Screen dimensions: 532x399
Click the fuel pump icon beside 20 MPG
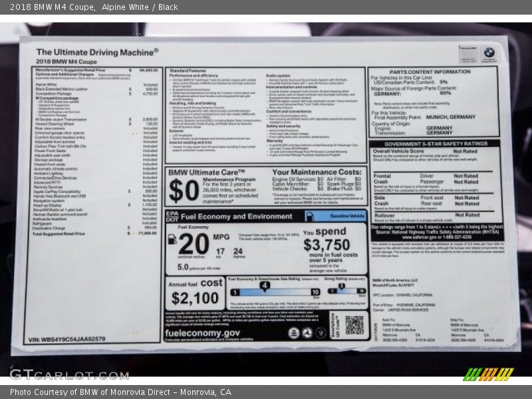(x=173, y=239)
